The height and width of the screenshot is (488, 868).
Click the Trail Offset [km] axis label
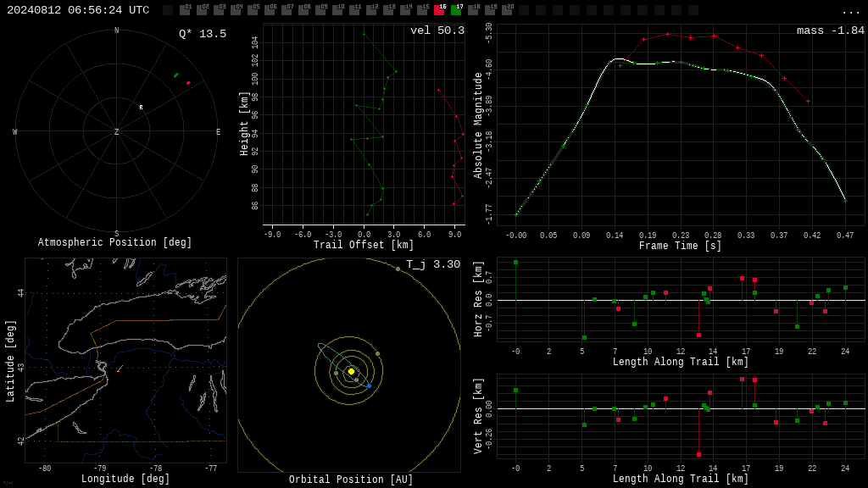[x=363, y=245]
